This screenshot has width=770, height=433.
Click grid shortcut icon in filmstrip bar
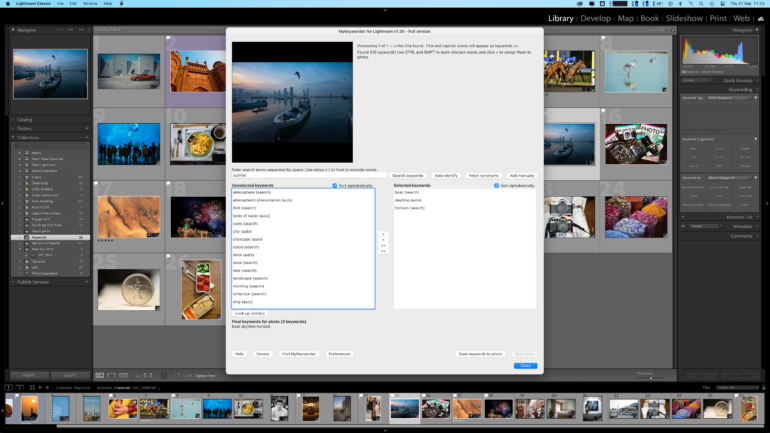point(32,388)
